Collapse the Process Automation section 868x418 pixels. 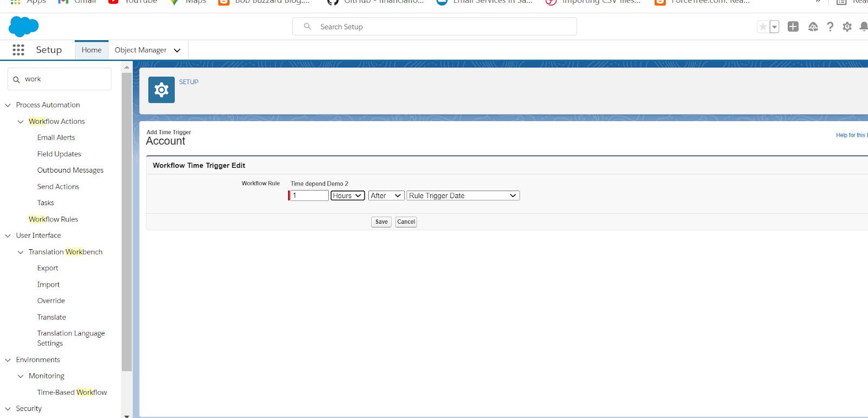pos(8,105)
